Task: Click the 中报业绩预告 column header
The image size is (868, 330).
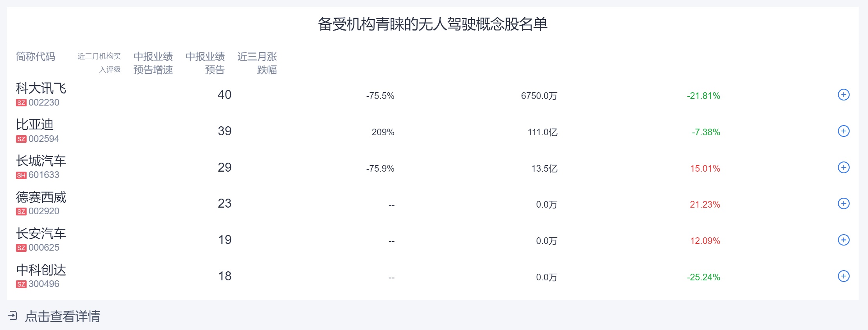Action: (x=205, y=63)
